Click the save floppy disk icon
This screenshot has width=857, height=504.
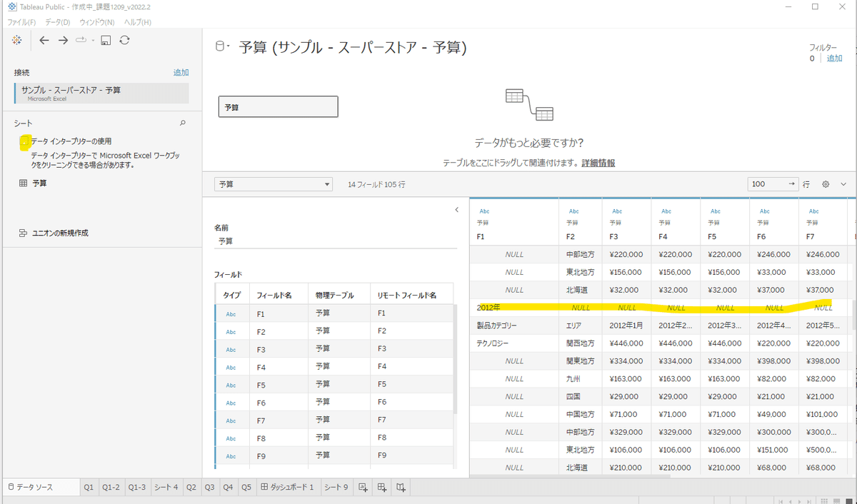(x=106, y=40)
